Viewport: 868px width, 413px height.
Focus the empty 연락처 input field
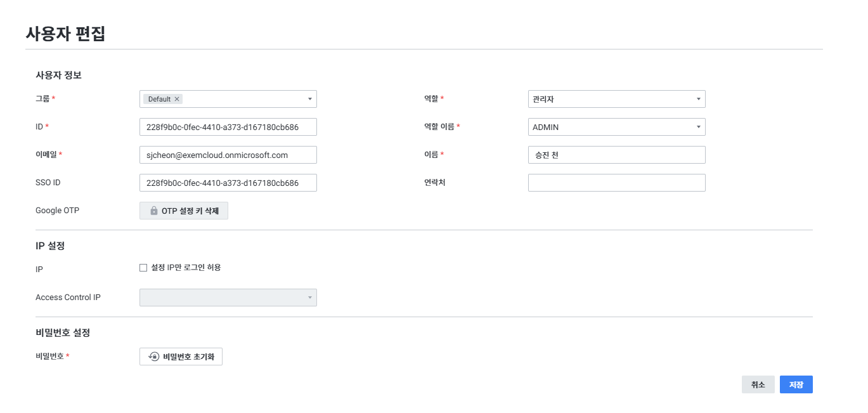tap(616, 183)
